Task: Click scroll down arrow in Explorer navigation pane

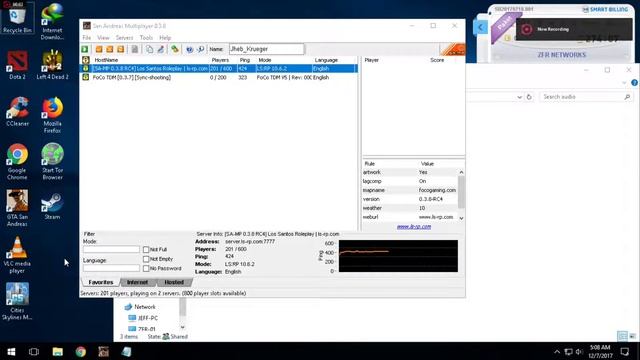Action: pyautogui.click(x=182, y=327)
